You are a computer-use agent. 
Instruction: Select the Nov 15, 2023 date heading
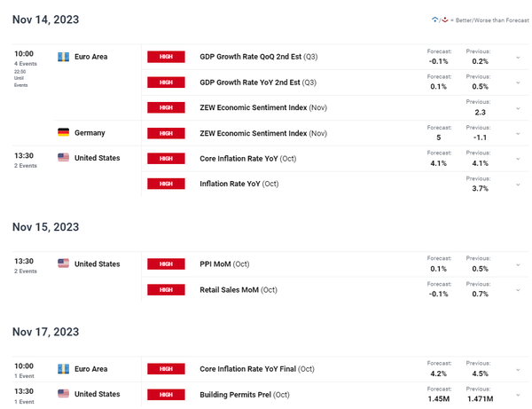pos(46,227)
